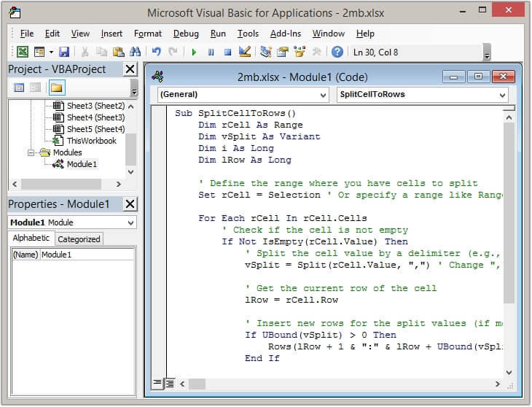
Task: Toggle Design Mode icon in the toolbar
Action: (x=245, y=52)
